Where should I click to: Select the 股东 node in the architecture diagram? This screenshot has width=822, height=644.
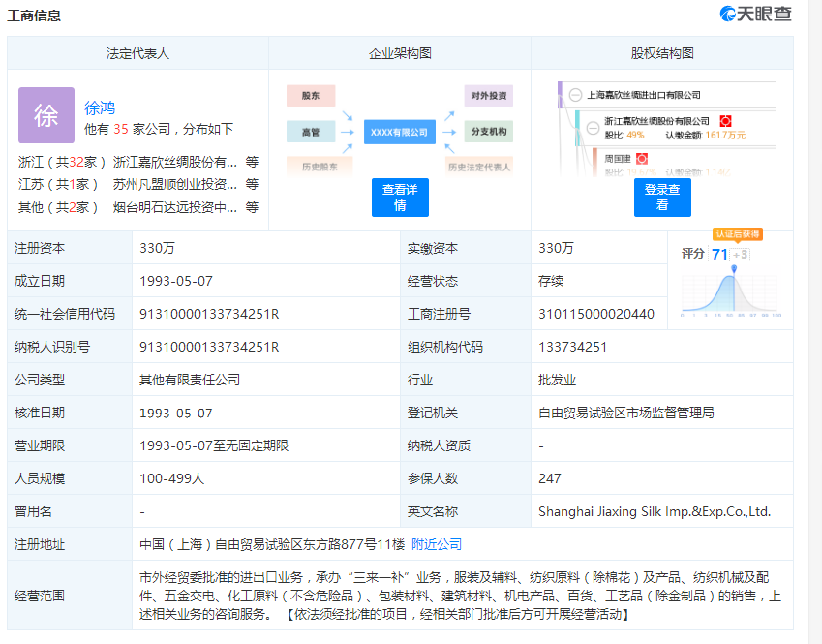pos(310,96)
